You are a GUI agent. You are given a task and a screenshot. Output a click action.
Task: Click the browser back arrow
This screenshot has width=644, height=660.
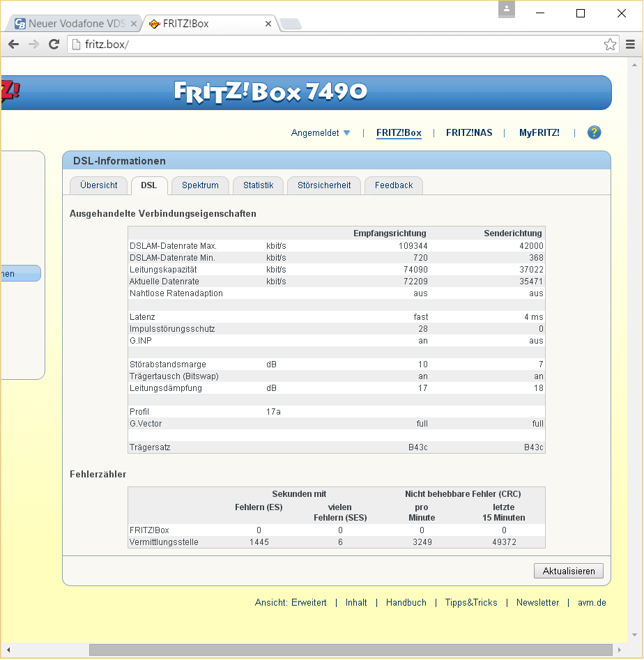pos(13,44)
